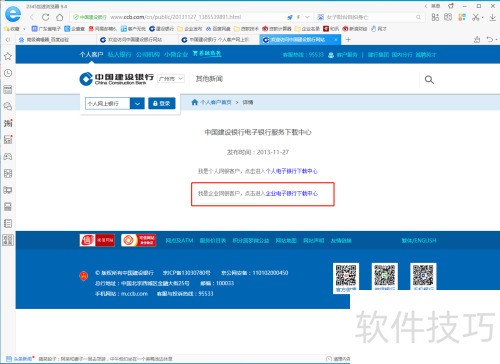The height and width of the screenshot is (364, 500).
Task: Click the 诚信网站 red badge in footer
Action: [97, 240]
